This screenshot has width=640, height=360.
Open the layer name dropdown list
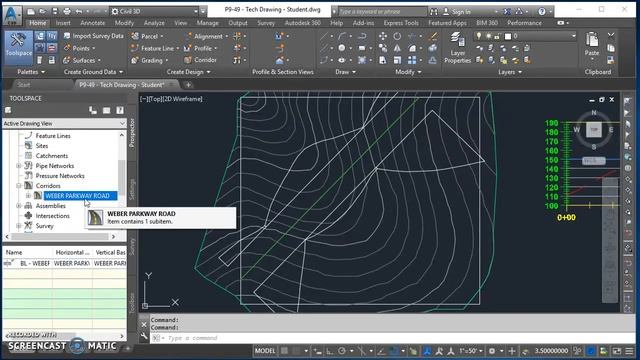tap(574, 36)
